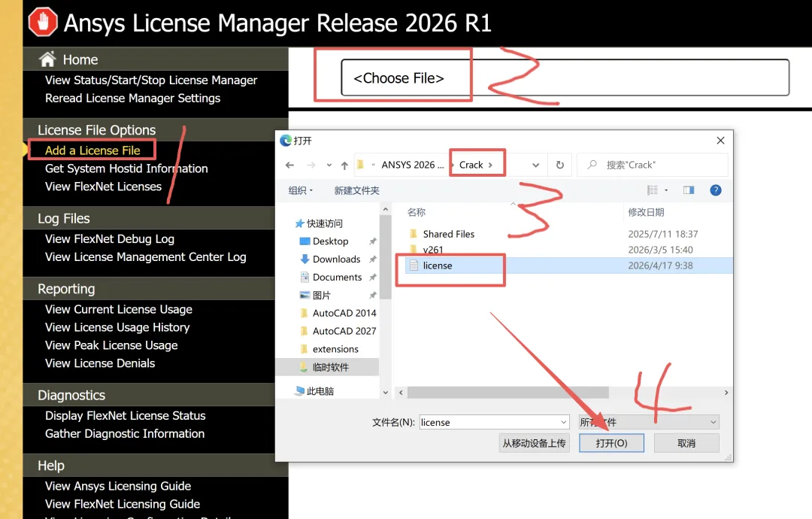The image size is (812, 519).
Task: Click the Ansys stop-hand logo icon
Action: tap(43, 22)
